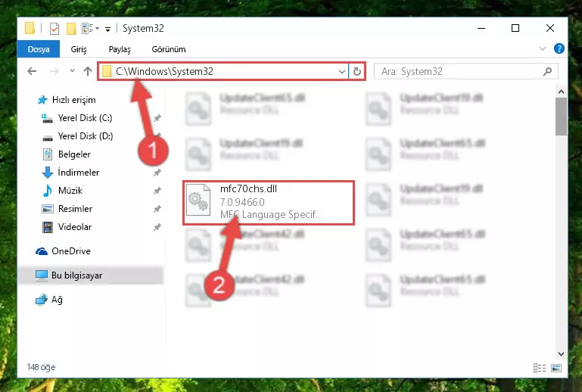Open Help with the blue question icon
582x392 pixels.
tap(559, 48)
